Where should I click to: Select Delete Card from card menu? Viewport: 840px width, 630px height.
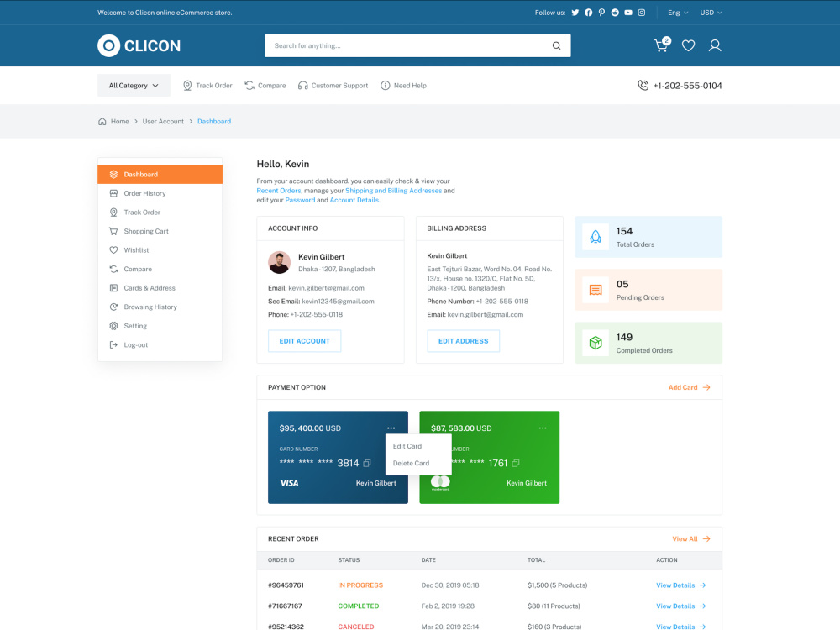click(x=411, y=463)
